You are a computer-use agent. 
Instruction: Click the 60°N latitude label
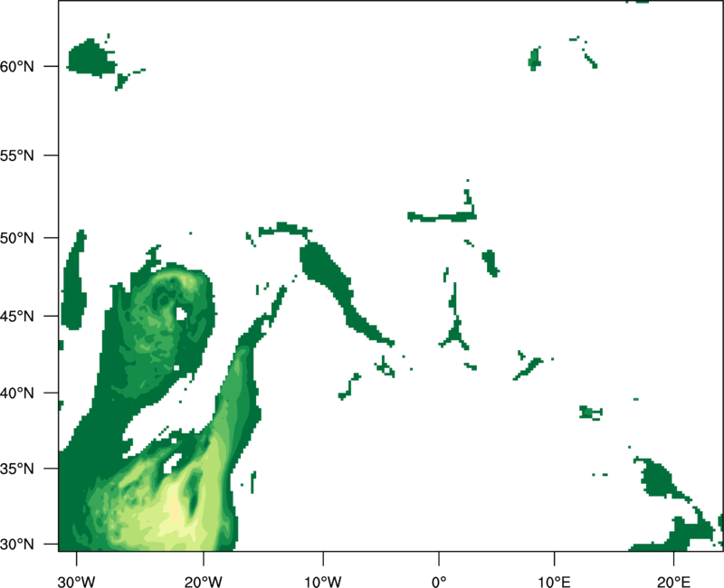point(17,66)
